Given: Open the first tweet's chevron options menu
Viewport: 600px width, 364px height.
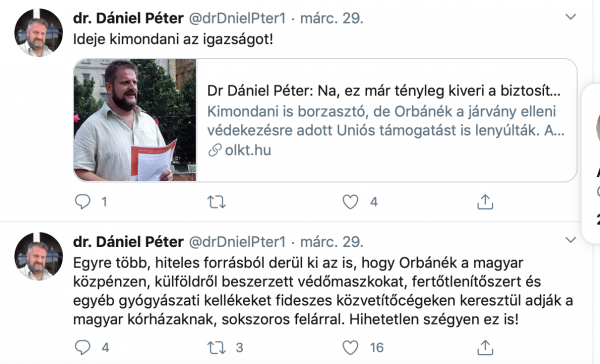Looking at the screenshot, I should pos(571,17).
